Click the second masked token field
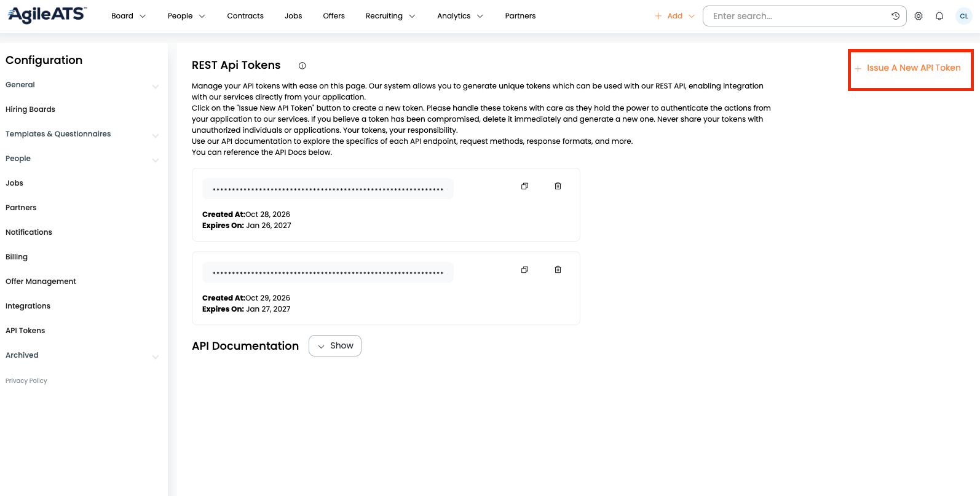The height and width of the screenshot is (496, 980). pyautogui.click(x=328, y=273)
